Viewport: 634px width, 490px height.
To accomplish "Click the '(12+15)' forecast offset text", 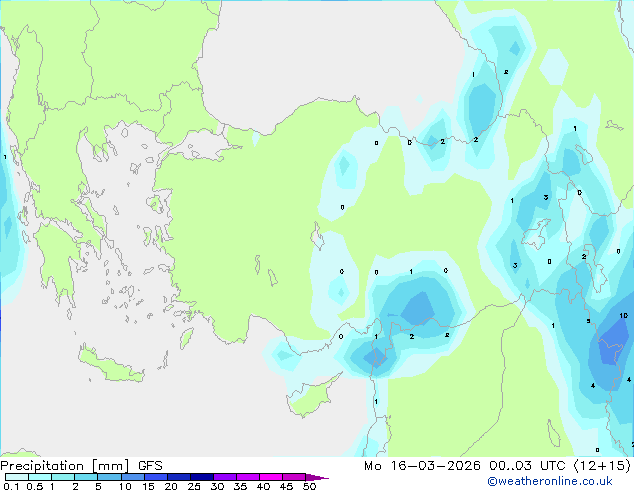I will point(602,466).
